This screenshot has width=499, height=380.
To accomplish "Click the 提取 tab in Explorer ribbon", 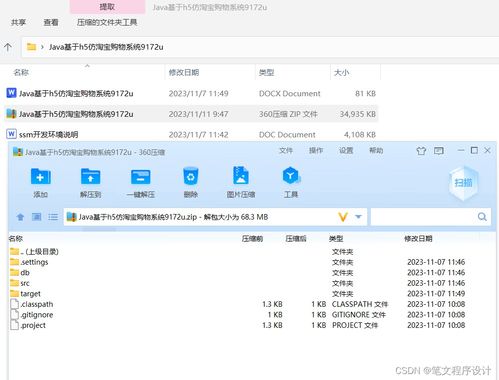I will tap(107, 7).
